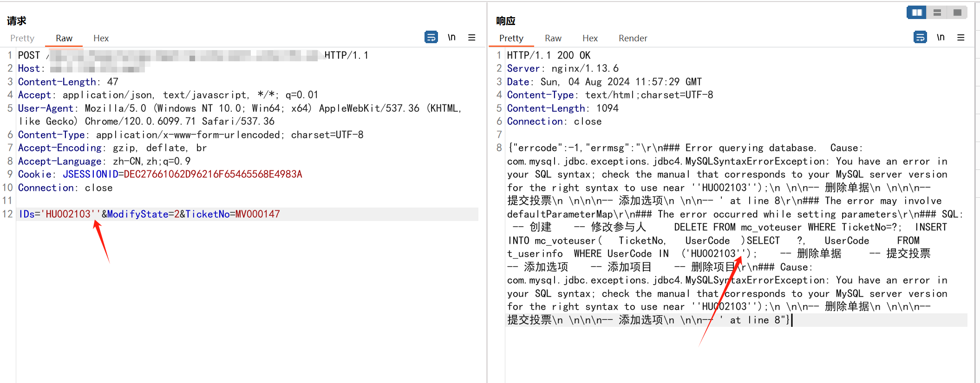Select the request Raw tab
The image size is (980, 383).
64,38
